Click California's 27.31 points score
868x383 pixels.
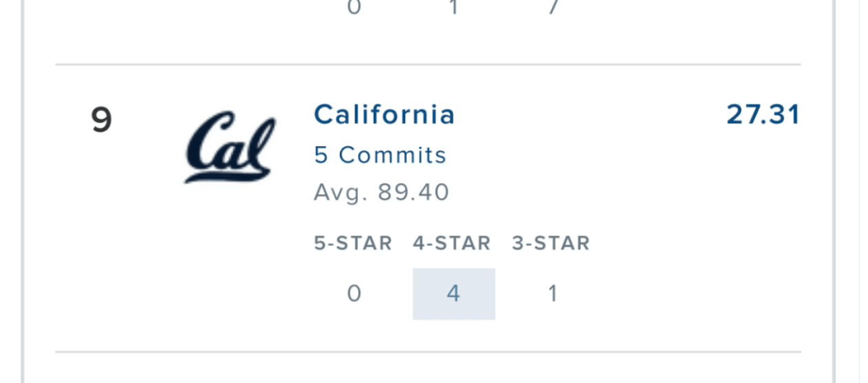763,115
